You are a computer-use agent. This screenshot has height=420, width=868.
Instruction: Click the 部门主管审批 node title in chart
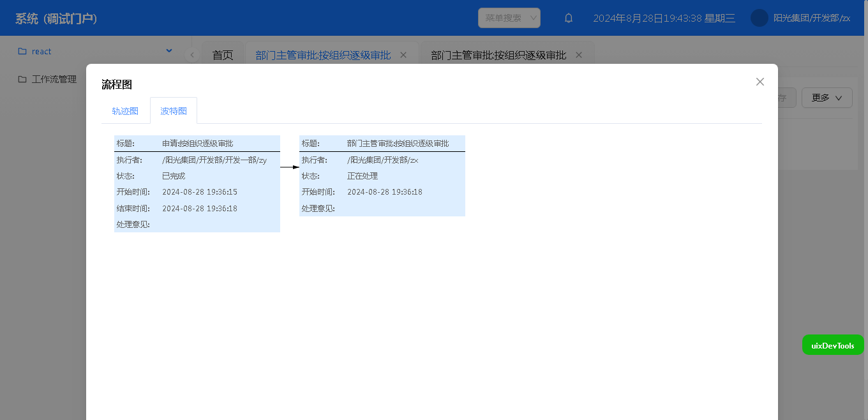tap(398, 144)
